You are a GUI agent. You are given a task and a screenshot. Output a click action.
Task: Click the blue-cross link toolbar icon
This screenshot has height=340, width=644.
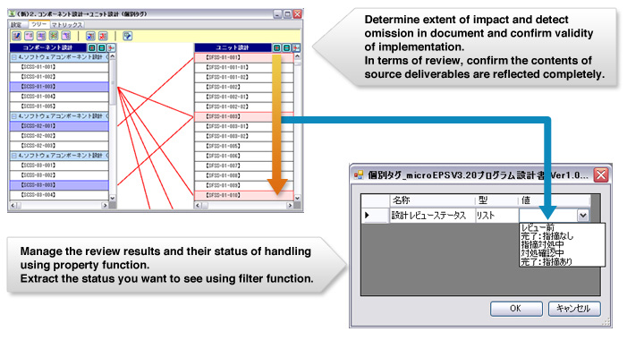[x=90, y=36]
